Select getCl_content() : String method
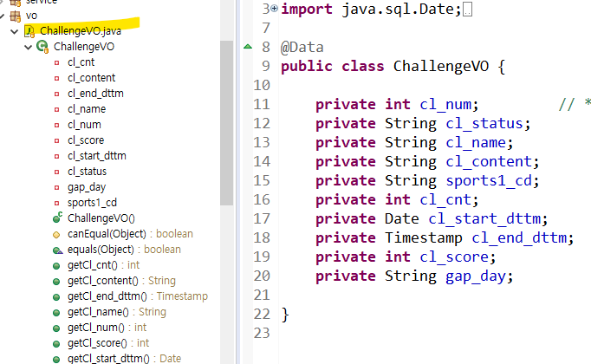591x364 pixels. pyautogui.click(x=121, y=281)
